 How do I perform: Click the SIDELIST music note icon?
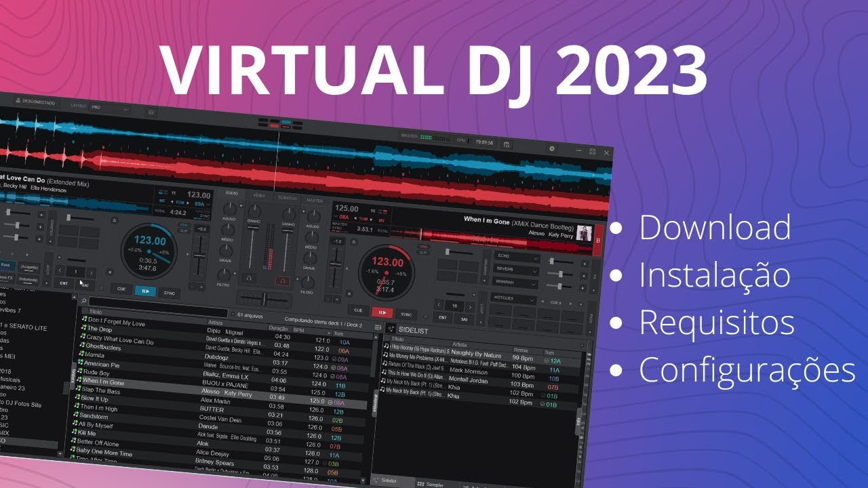tap(391, 328)
